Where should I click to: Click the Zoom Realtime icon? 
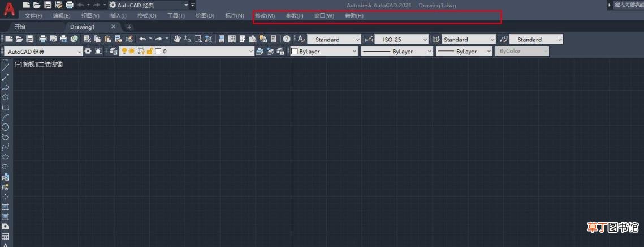click(187, 39)
